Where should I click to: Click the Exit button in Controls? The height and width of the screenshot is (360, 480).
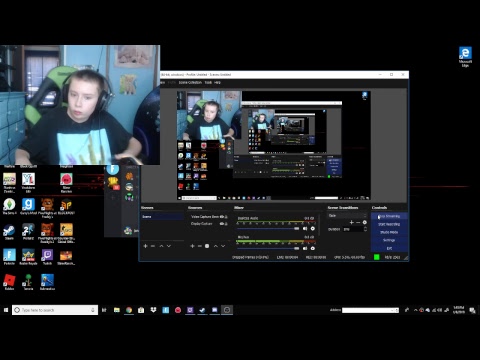pos(389,248)
